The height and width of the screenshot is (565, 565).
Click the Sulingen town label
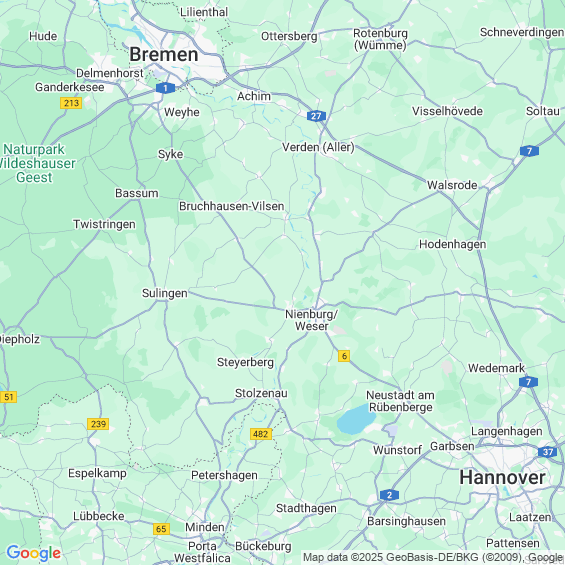tap(165, 293)
